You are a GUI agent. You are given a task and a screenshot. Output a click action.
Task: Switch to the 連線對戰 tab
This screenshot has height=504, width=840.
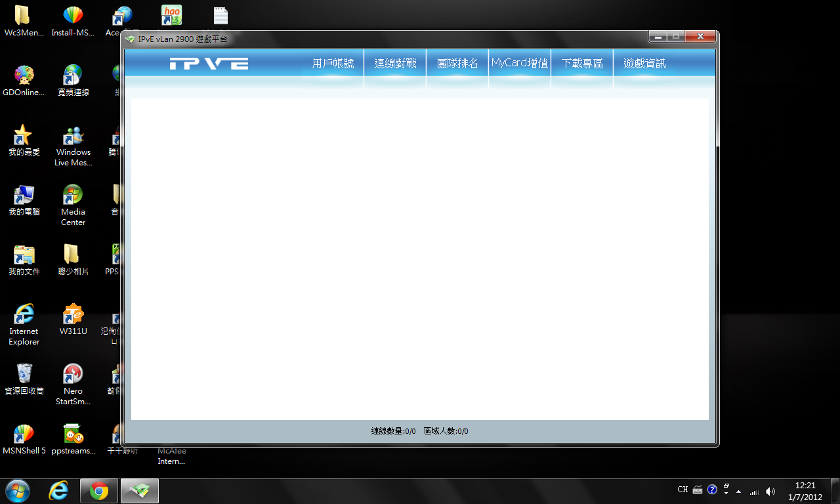(x=395, y=64)
